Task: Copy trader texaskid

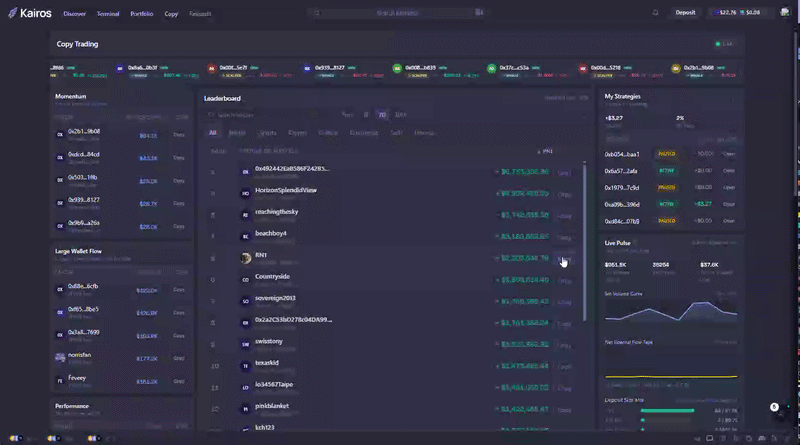Action: (x=564, y=366)
